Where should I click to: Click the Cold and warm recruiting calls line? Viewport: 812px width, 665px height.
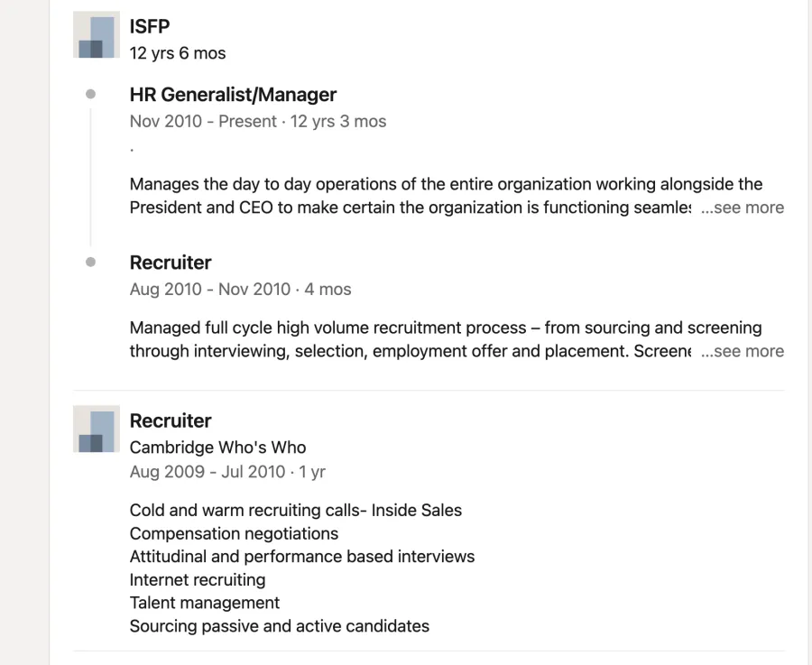(296, 510)
